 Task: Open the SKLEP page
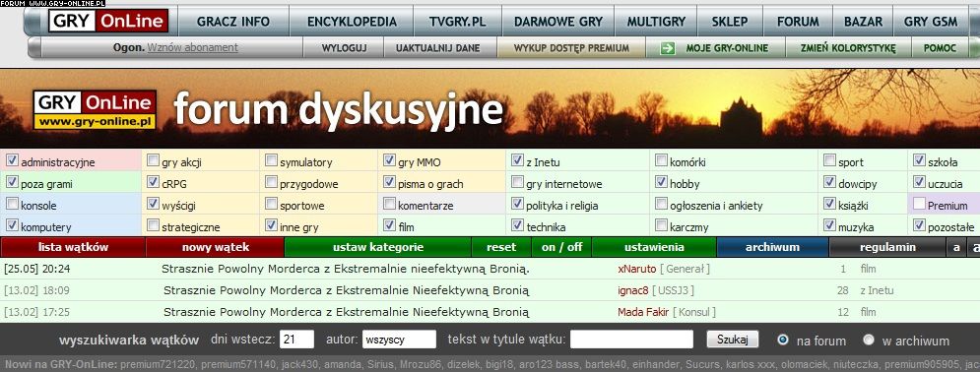(730, 22)
